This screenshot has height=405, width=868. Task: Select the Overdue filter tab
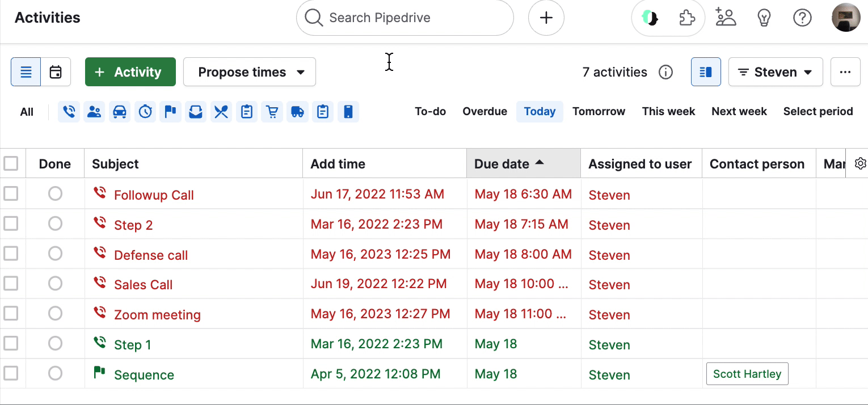click(x=484, y=111)
